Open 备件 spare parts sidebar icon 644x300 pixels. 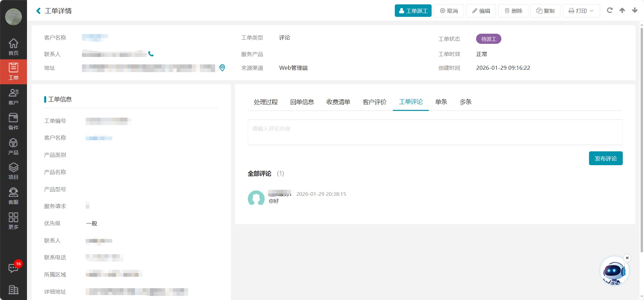[x=13, y=121]
